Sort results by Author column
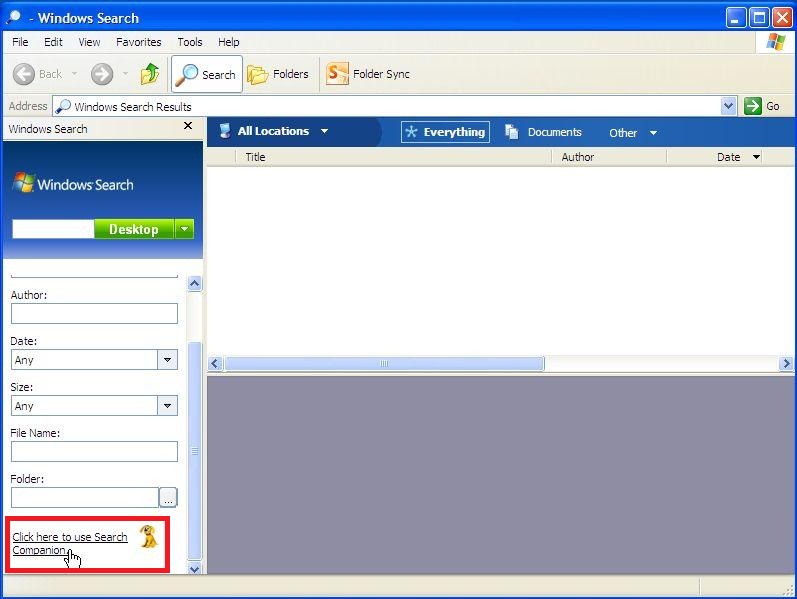 coord(609,157)
